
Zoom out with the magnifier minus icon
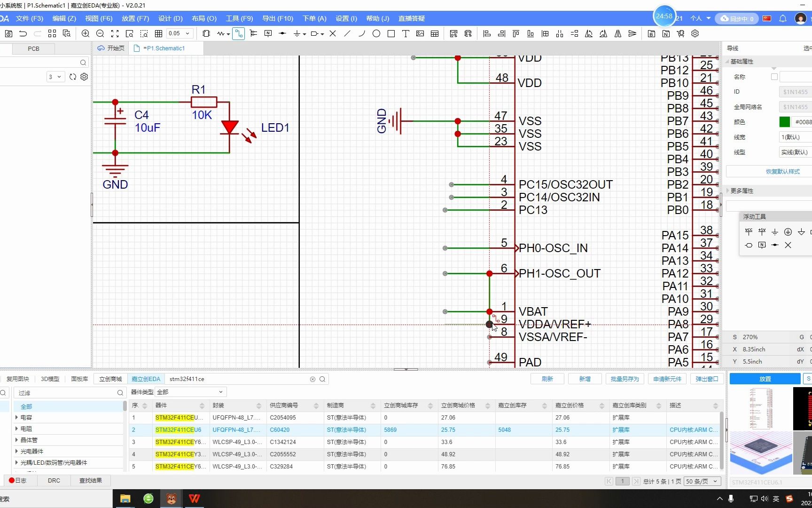coord(100,33)
